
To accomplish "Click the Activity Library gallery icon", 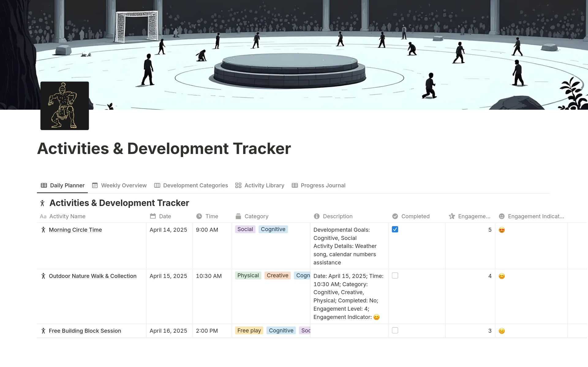I will 238,185.
